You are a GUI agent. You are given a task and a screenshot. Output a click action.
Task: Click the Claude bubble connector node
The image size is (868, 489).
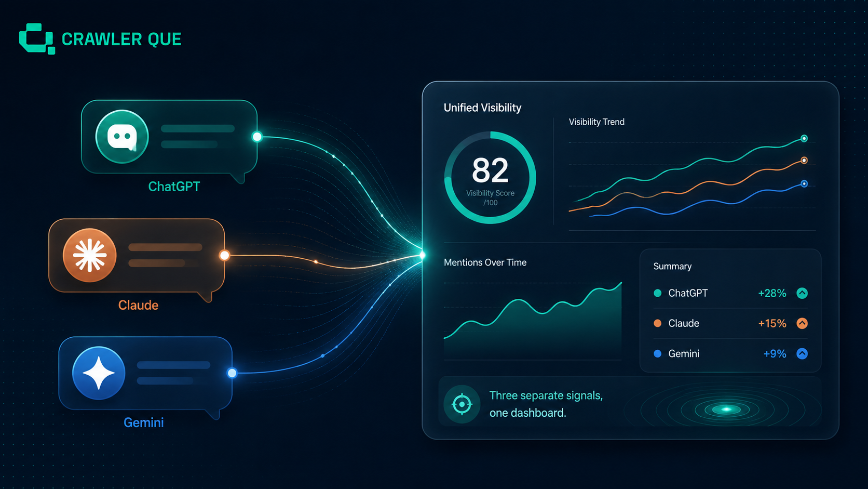(x=224, y=255)
